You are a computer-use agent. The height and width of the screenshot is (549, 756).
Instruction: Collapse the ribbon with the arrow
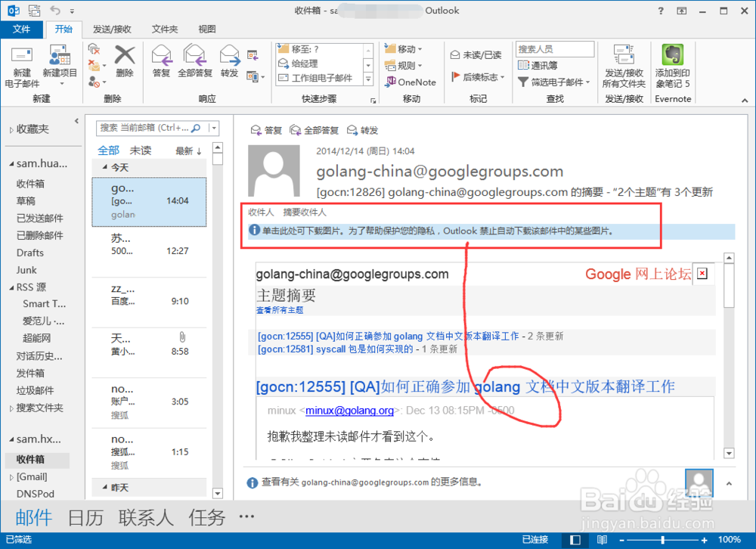coord(745,101)
